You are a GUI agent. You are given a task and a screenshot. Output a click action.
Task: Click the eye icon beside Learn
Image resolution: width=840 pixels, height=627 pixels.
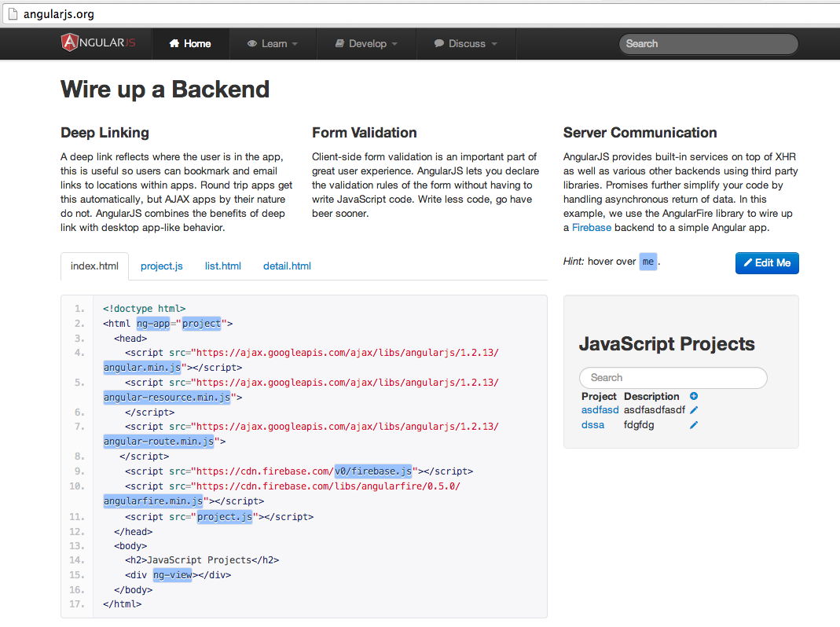[x=251, y=43]
